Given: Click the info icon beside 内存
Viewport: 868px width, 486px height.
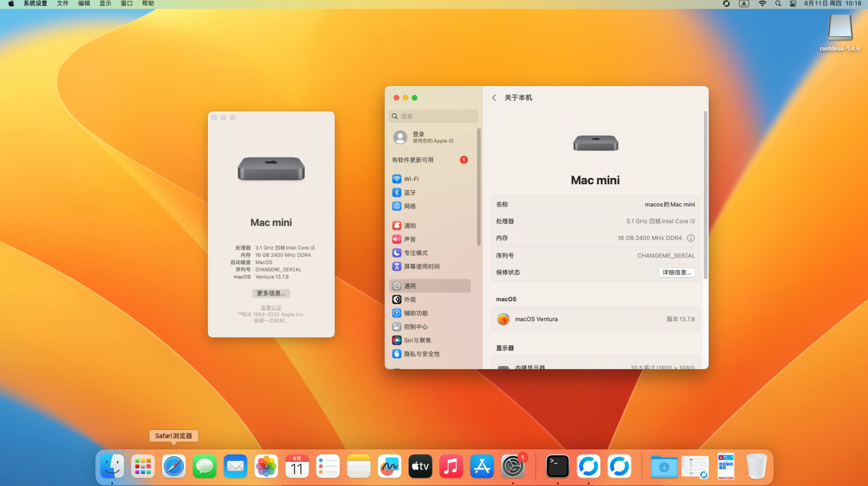Looking at the screenshot, I should pyautogui.click(x=690, y=238).
